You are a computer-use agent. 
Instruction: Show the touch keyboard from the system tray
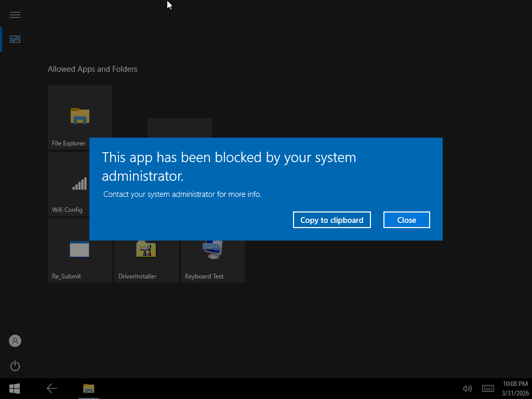click(x=488, y=388)
